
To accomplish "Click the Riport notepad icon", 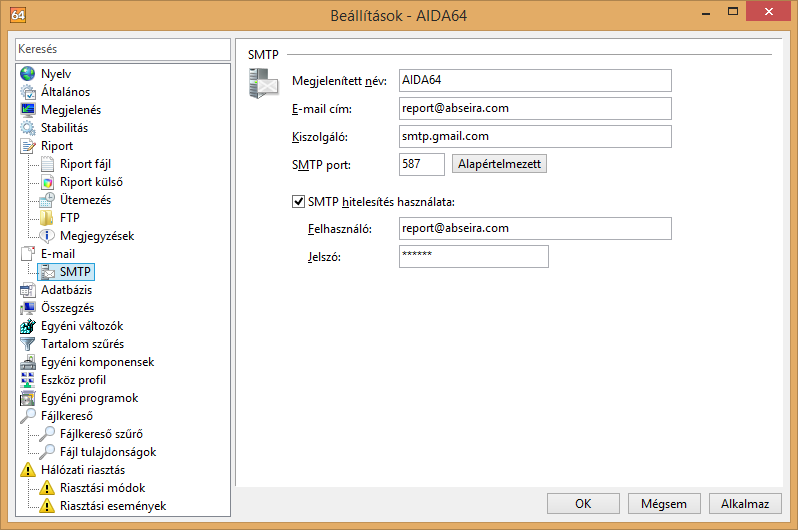I will click(x=28, y=146).
